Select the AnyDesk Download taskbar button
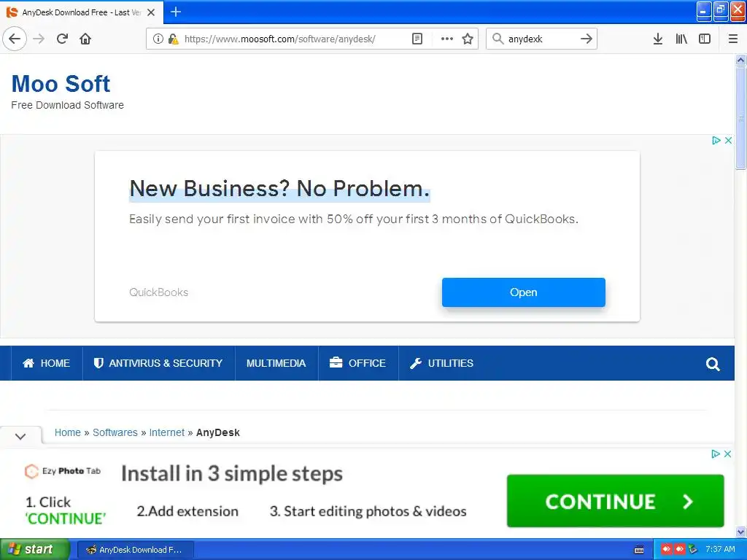The image size is (747, 560). tap(135, 550)
